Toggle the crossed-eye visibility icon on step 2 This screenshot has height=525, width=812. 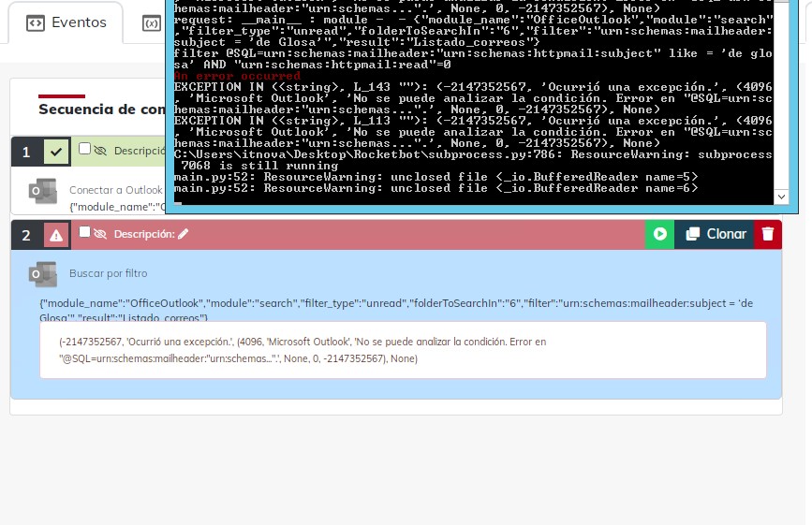101,234
